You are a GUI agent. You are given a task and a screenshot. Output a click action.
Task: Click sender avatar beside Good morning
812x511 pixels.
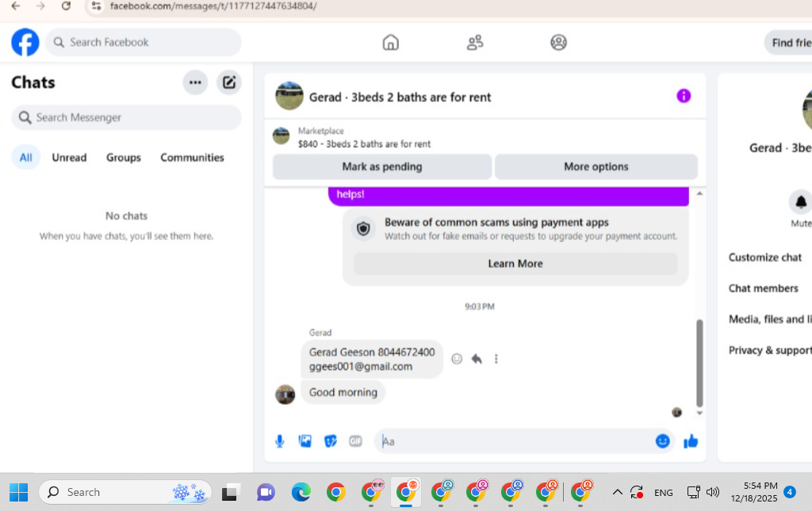tap(285, 394)
